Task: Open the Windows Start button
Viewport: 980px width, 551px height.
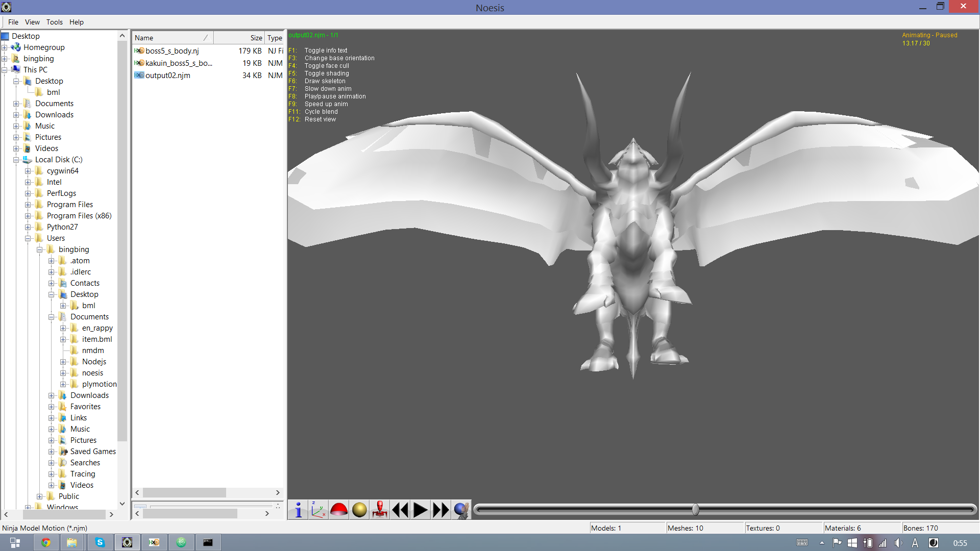Action: tap(15, 543)
